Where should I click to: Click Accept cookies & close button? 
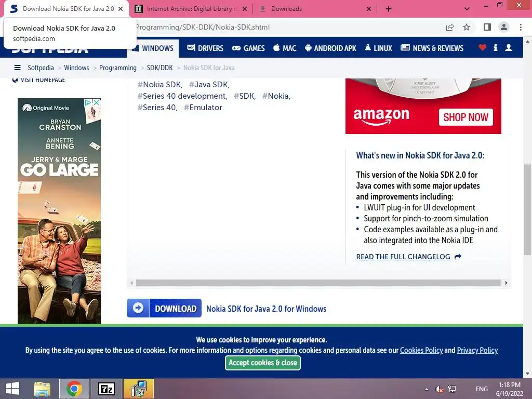[262, 363]
